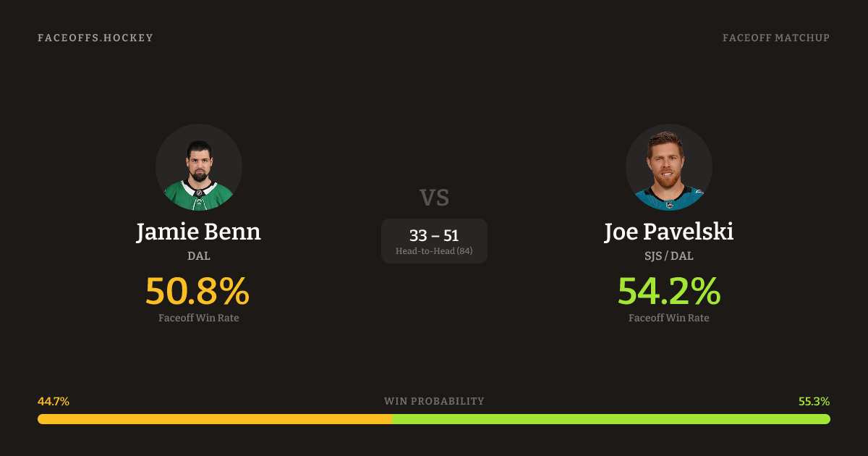Click the VS text between players

pyautogui.click(x=434, y=198)
